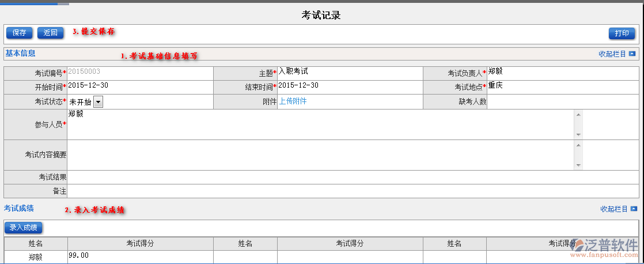Click the 结束时间 date field
The height and width of the screenshot is (264, 644).
[350, 86]
